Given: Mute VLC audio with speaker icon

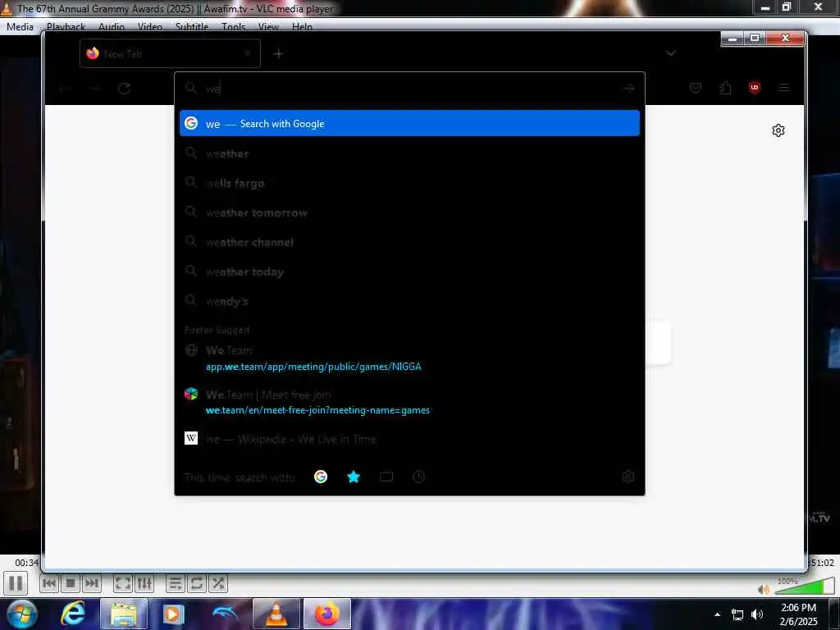Looking at the screenshot, I should [764, 589].
